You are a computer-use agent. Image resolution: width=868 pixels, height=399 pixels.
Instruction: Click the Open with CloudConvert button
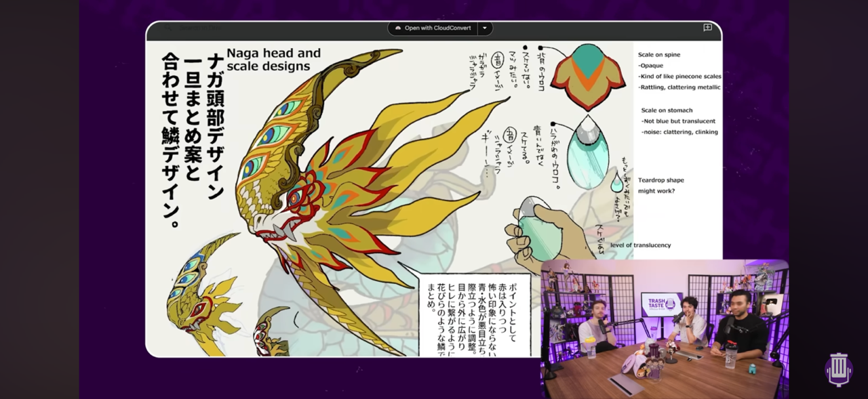tap(433, 28)
